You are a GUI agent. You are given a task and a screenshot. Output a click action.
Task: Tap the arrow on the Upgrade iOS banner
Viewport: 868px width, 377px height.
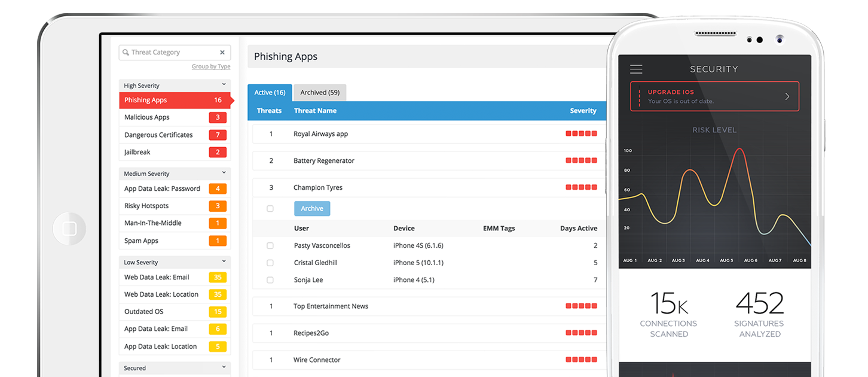[x=787, y=96]
